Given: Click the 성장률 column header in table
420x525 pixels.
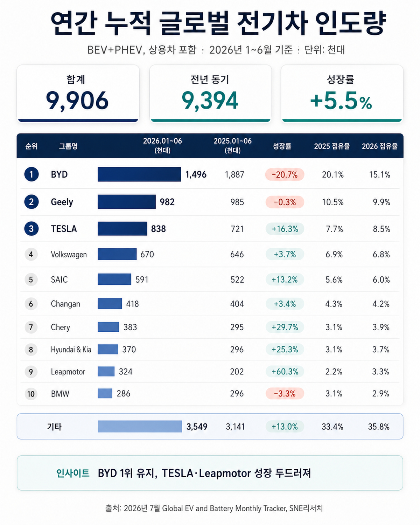Looking at the screenshot, I should 282,146.
